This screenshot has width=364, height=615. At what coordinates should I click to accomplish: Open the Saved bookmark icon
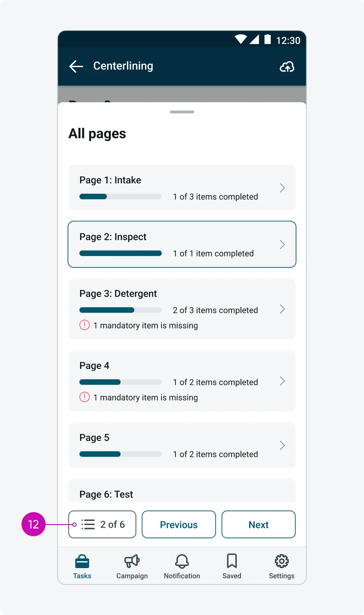[x=231, y=561]
